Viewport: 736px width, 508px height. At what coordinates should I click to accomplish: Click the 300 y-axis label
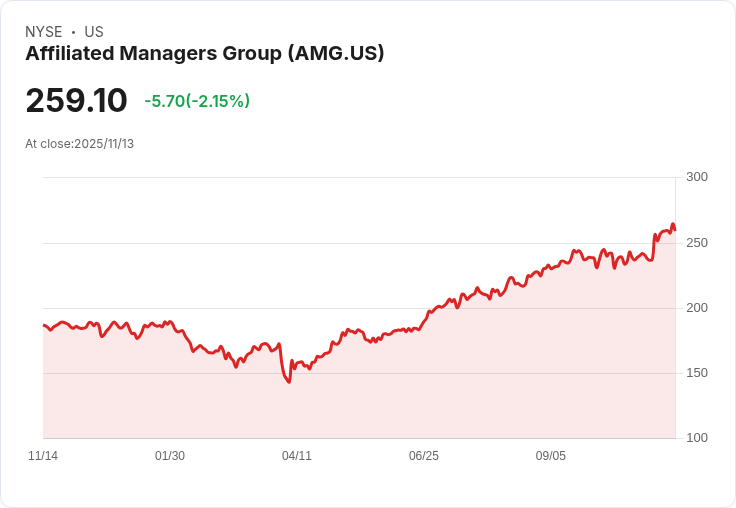697,177
